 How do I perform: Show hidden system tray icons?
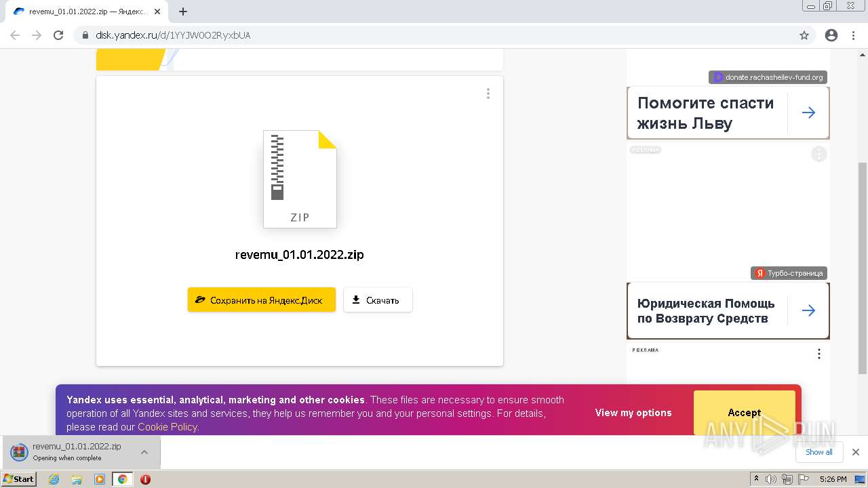click(x=757, y=479)
